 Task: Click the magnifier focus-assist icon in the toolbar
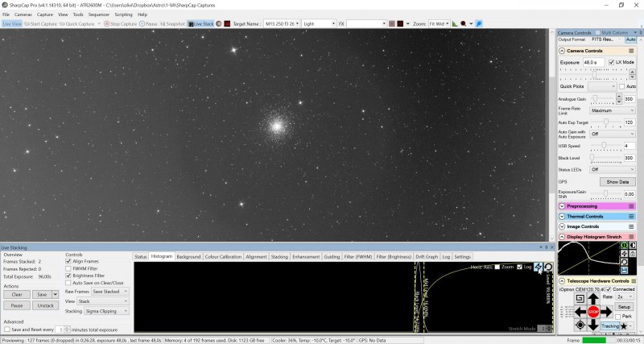464,24
